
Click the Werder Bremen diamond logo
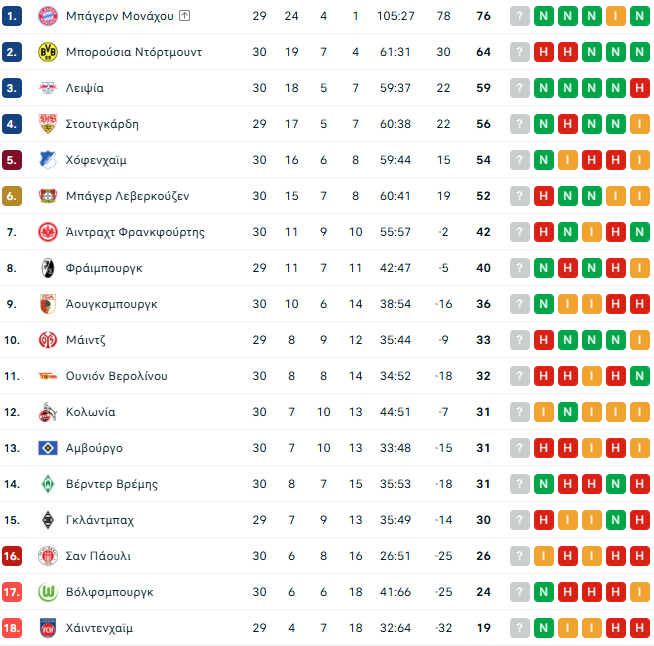point(47,484)
